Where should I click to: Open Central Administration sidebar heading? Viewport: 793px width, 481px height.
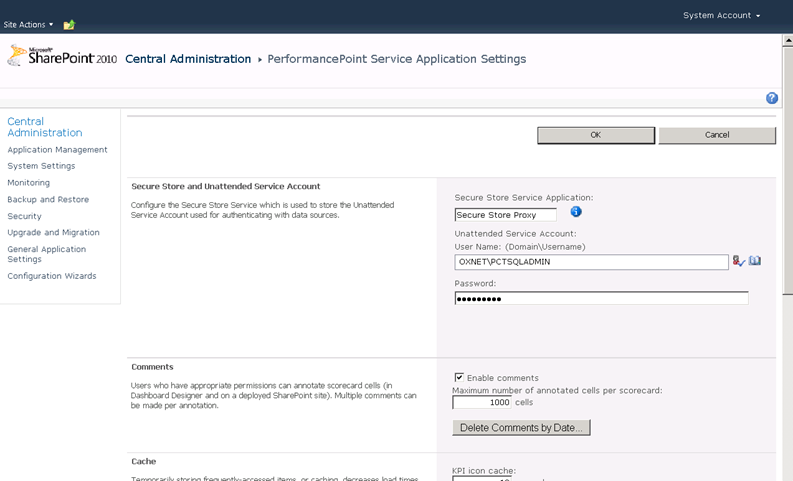click(45, 127)
